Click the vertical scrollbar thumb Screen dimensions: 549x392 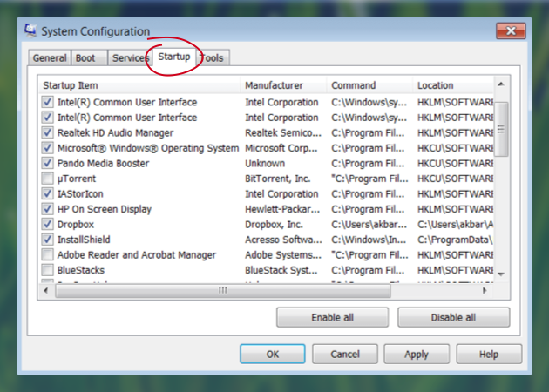501,129
